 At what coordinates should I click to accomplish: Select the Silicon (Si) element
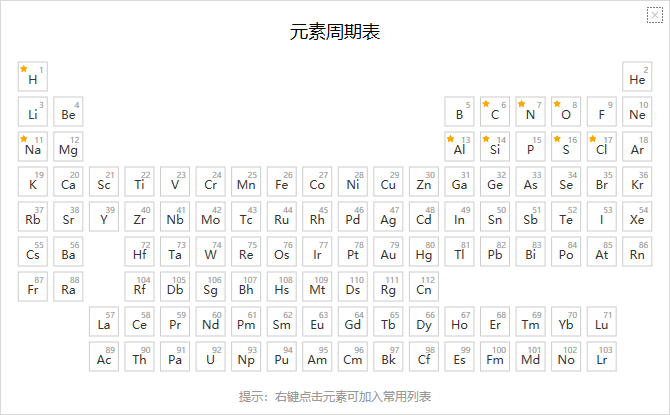(495, 147)
